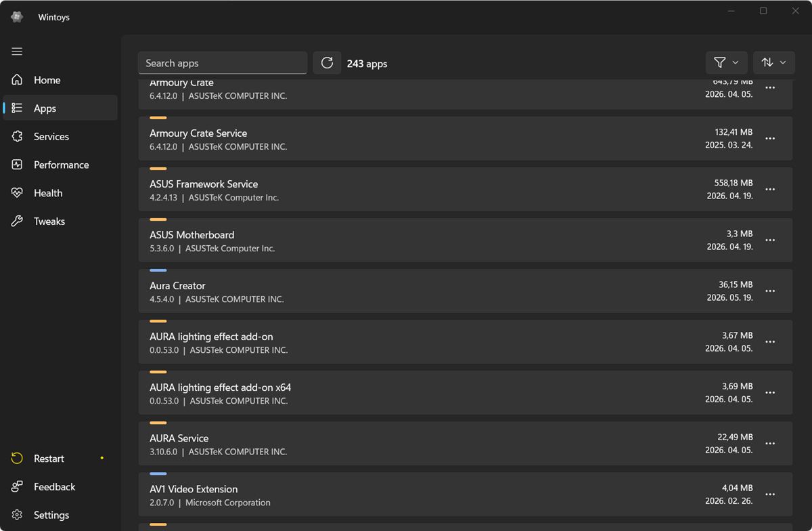Viewport: 812px width, 531px height.
Task: Click the 132,41 MB size value
Action: [734, 132]
